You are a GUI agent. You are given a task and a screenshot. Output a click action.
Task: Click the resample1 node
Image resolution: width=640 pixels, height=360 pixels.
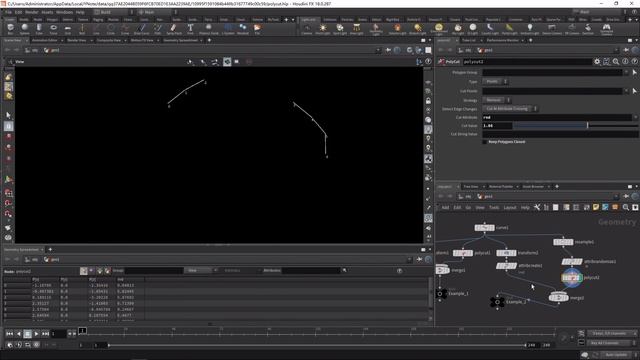point(563,242)
